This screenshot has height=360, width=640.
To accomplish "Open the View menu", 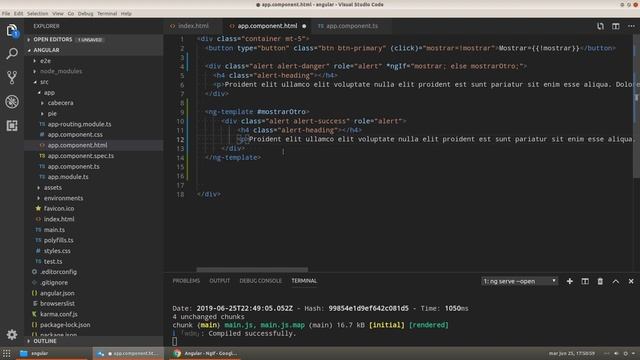I will click(x=58, y=13).
